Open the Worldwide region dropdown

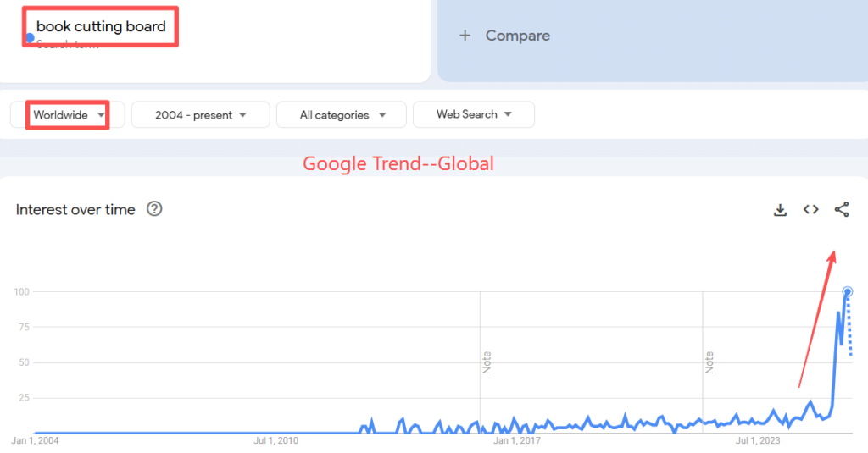pyautogui.click(x=68, y=115)
